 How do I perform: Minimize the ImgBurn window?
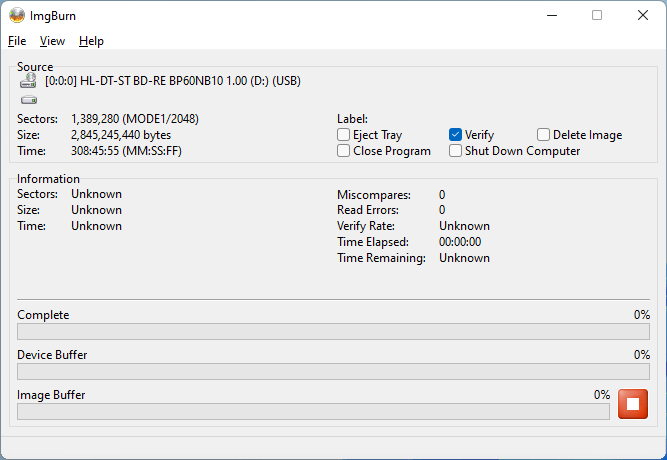tap(552, 15)
